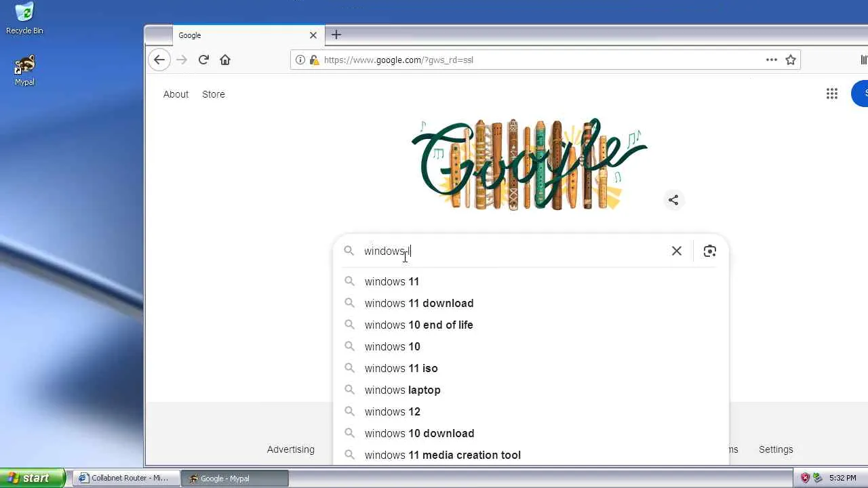The image size is (868, 488).
Task: Activate Google - Mypal taskbar button
Action: pos(235,478)
